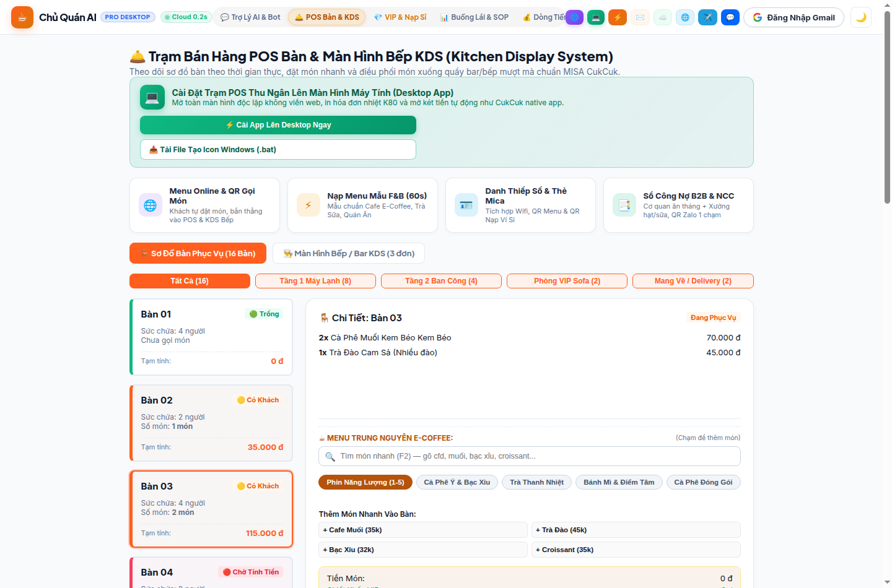Click the orange lightning bolt icon in top bar

tap(618, 17)
